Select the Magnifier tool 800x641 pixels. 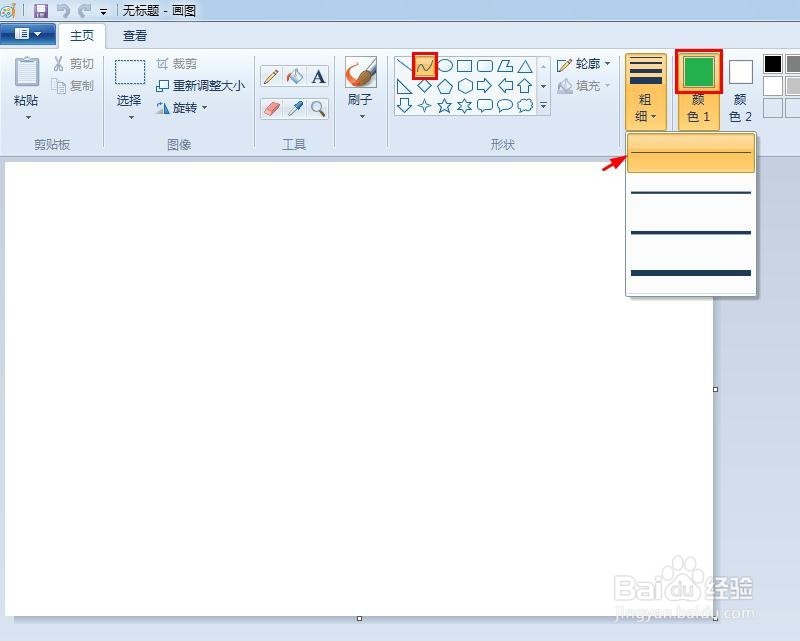click(318, 109)
